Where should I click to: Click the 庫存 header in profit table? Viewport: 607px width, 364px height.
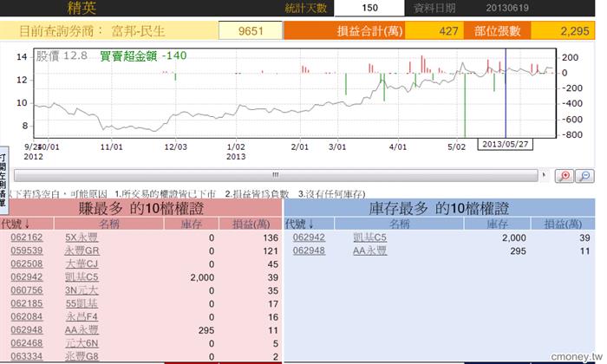[x=192, y=224]
